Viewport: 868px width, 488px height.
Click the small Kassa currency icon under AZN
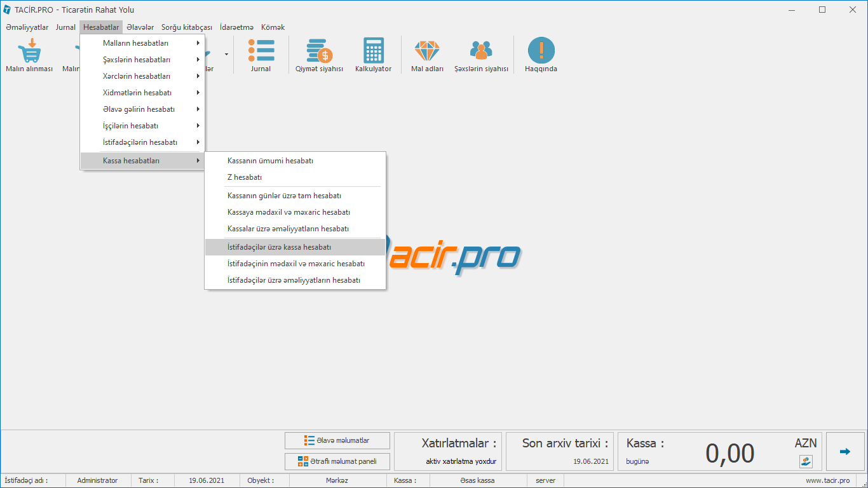pyautogui.click(x=806, y=461)
